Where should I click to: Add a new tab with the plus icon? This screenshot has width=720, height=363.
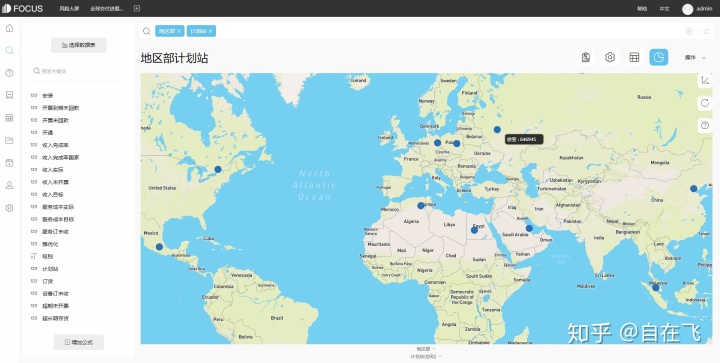(137, 8)
